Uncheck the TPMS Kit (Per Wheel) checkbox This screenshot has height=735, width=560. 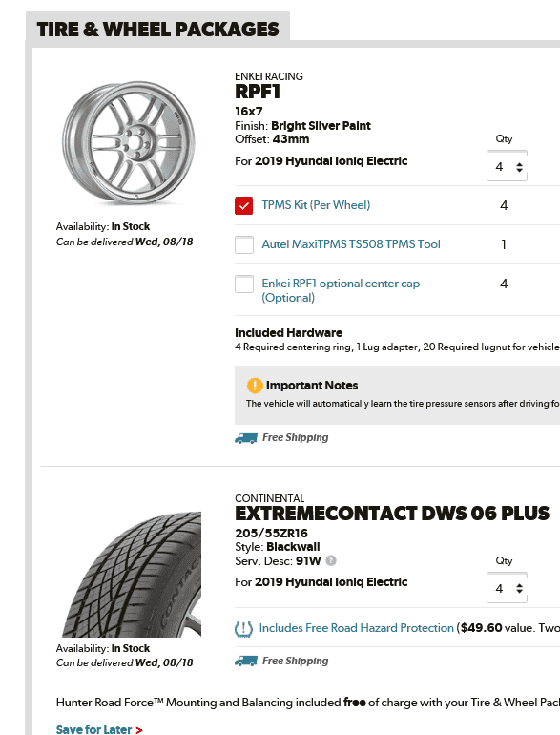click(243, 205)
